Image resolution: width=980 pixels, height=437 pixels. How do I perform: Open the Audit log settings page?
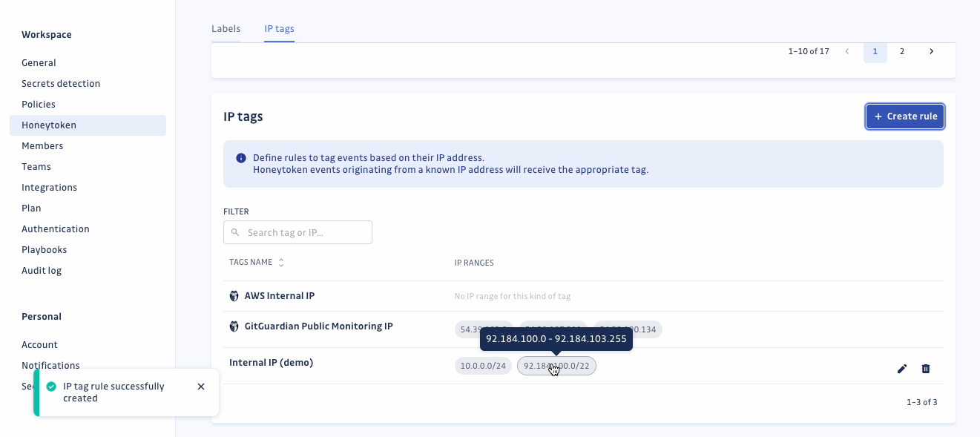click(42, 270)
